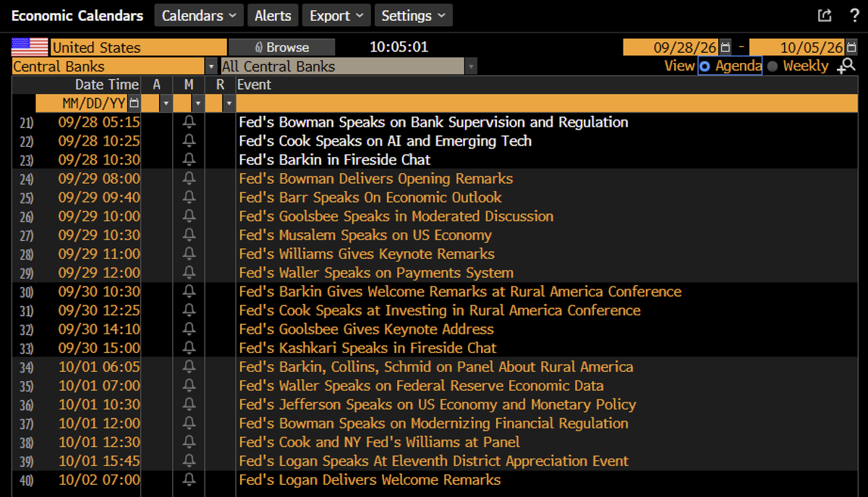
Task: Open the Settings dropdown menu
Action: 413,15
